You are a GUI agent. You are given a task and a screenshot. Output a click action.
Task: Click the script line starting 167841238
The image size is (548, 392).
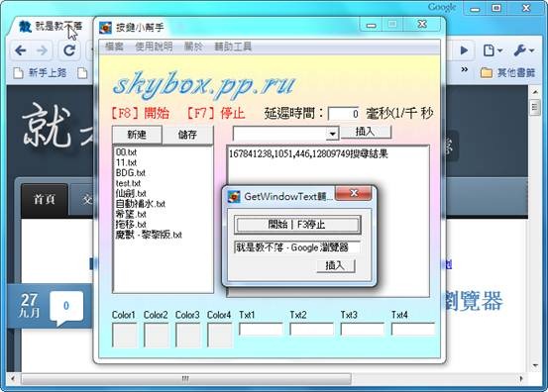coord(308,154)
